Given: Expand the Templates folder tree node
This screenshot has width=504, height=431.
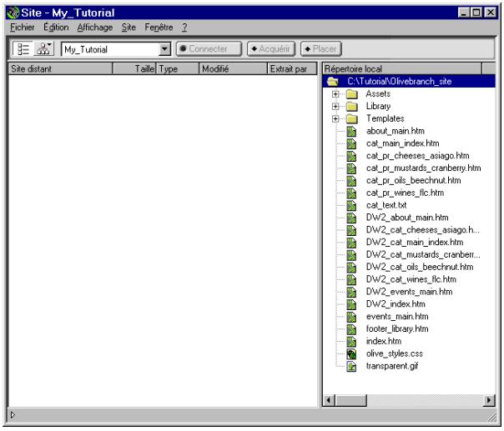Looking at the screenshot, I should click(335, 119).
